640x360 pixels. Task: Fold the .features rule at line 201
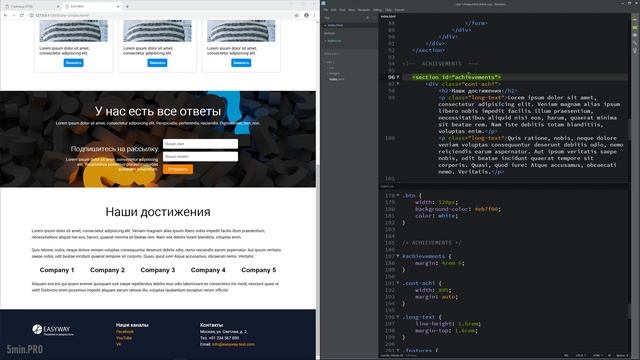tap(398, 350)
